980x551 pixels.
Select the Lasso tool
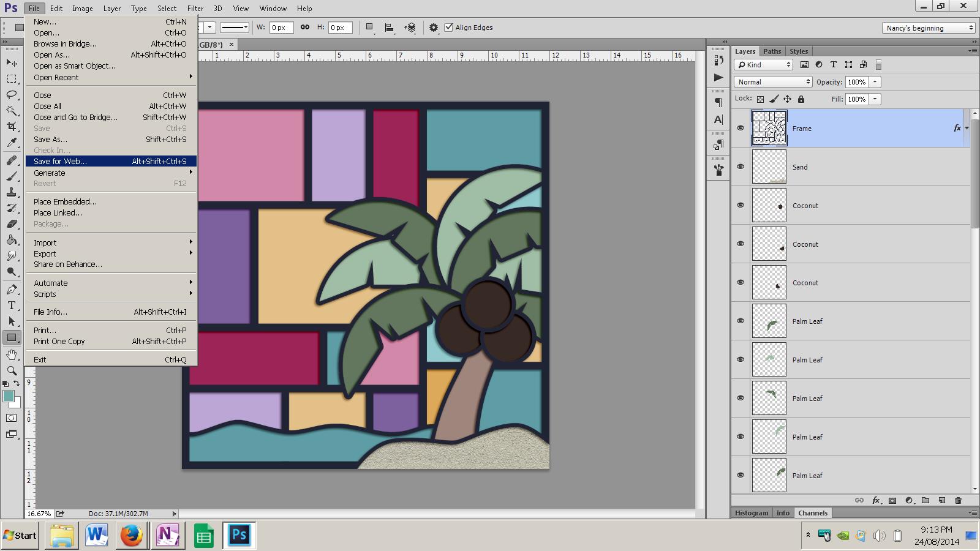coord(12,94)
